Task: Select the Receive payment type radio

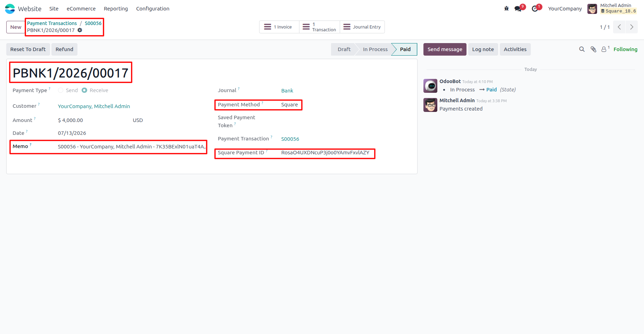Action: [84, 90]
